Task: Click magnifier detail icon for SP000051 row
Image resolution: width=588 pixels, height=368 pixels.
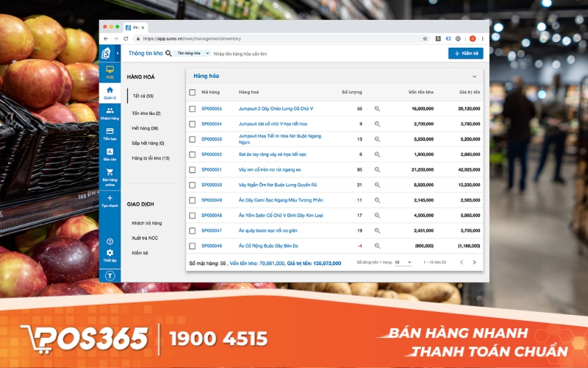Action: pos(377,170)
